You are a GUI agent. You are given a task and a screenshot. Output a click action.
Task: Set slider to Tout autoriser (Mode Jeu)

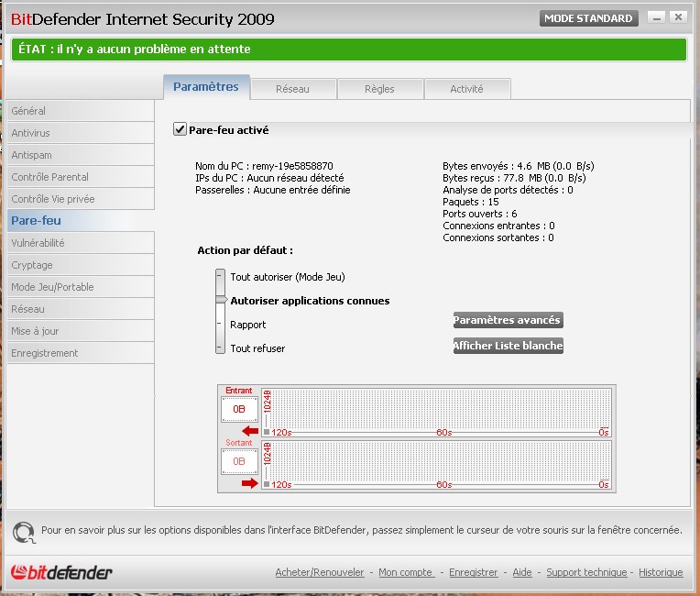click(x=288, y=277)
